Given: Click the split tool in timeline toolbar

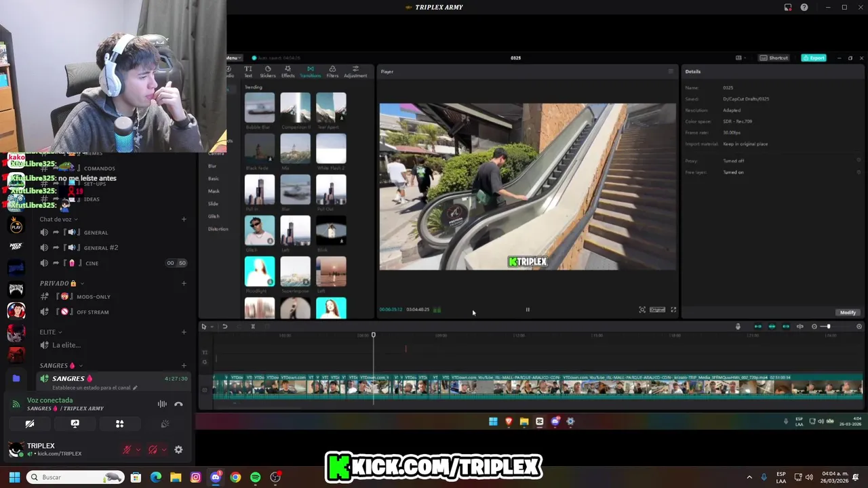Looking at the screenshot, I should pyautogui.click(x=253, y=327).
